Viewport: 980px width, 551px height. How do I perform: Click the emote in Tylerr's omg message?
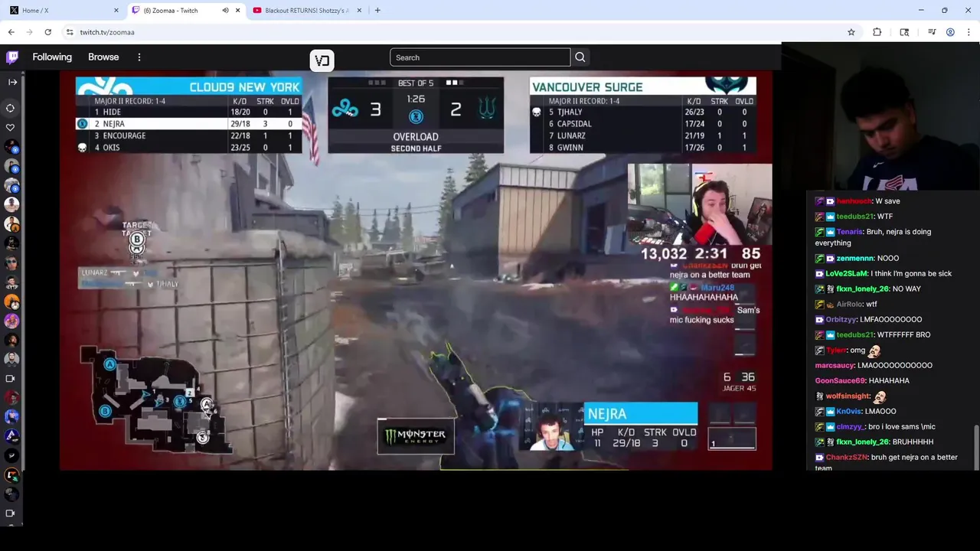[x=874, y=350]
